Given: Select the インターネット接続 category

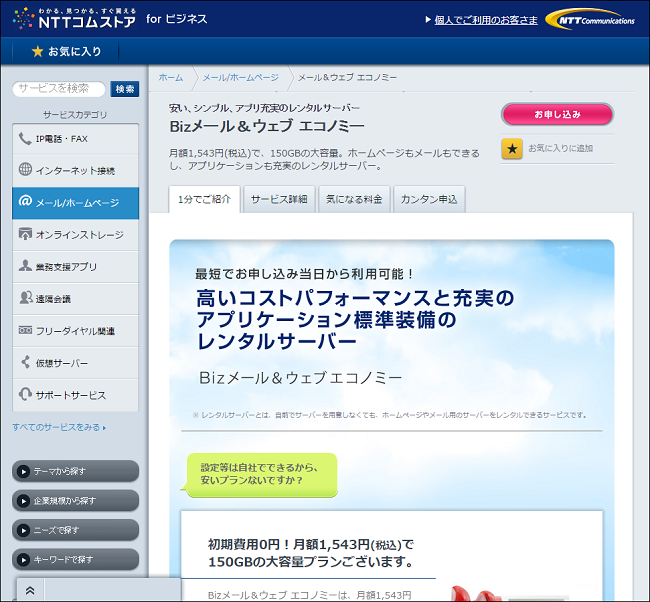Looking at the screenshot, I should click(x=75, y=170).
